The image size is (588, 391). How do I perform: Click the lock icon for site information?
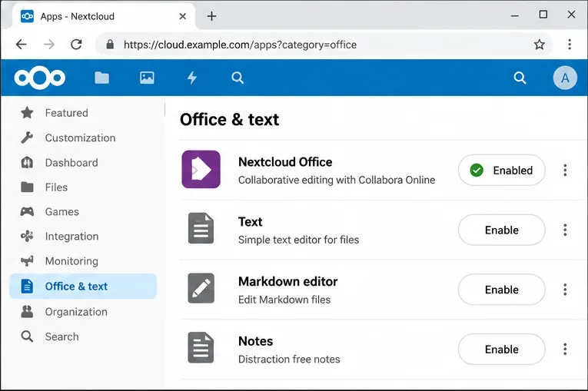click(110, 45)
